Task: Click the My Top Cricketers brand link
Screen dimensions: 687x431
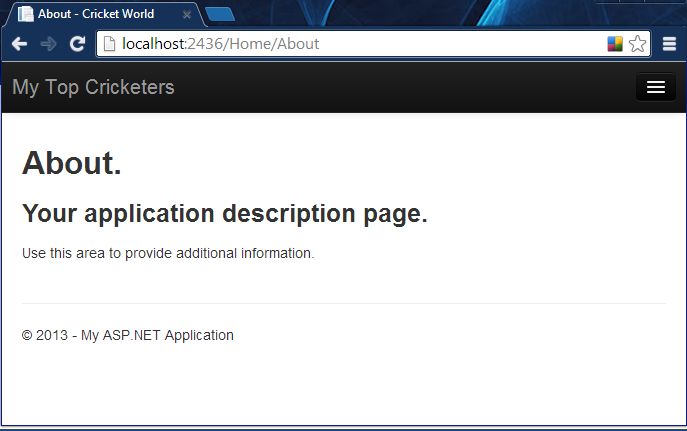Action: coord(93,87)
